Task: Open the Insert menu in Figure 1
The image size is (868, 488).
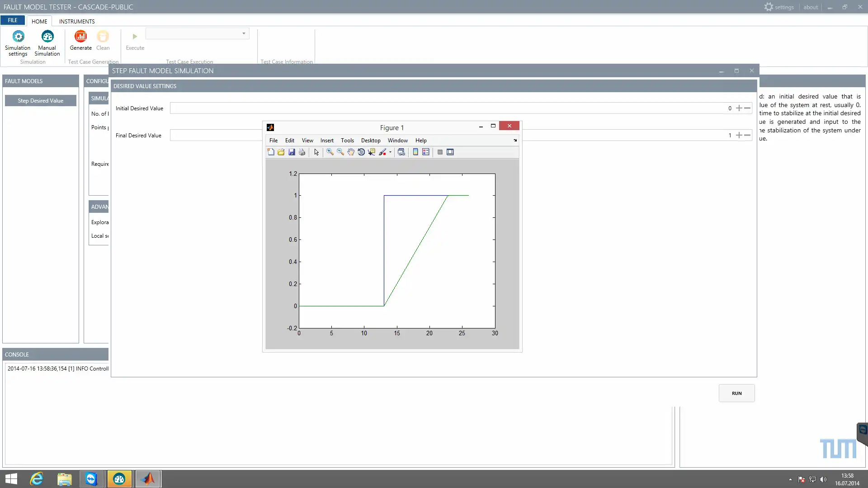Action: pos(327,141)
